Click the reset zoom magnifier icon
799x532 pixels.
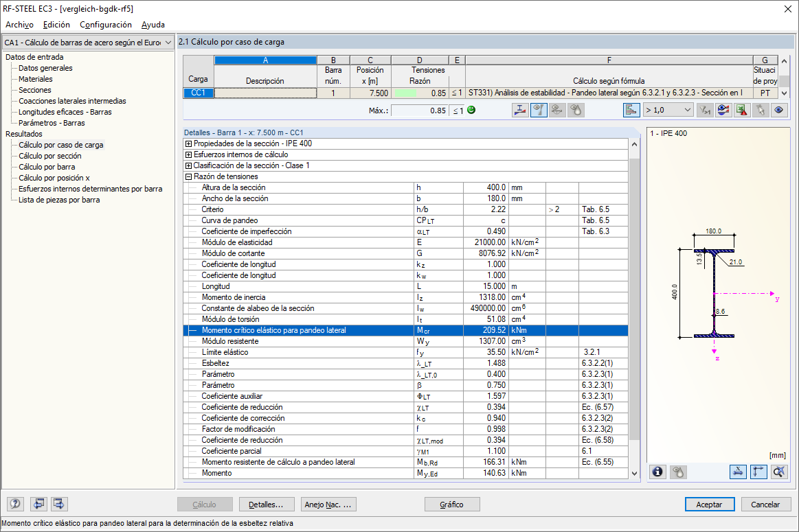(778, 472)
